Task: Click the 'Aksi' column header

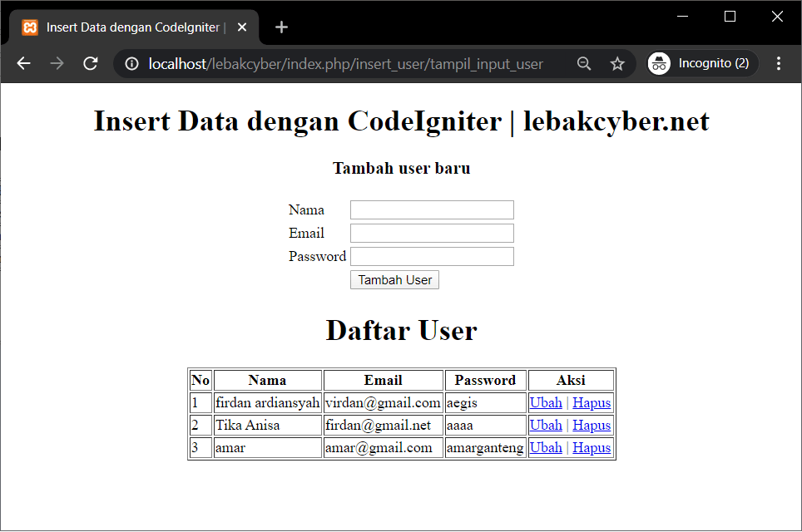Action: pos(571,380)
